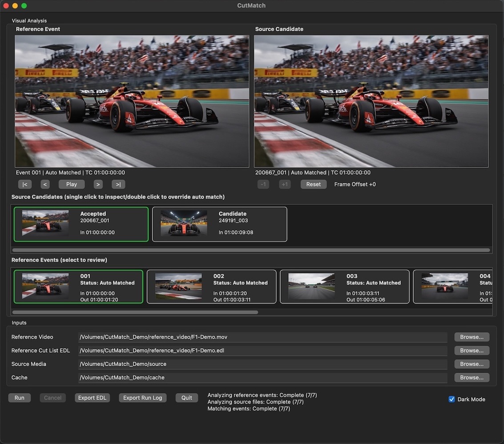Viewport: 504px width, 444px height.
Task: Click the Reference Events horizontal scrollbar
Action: [135, 312]
